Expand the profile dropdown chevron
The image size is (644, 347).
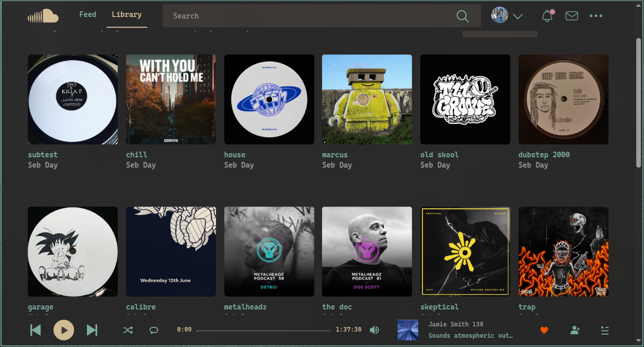(518, 16)
